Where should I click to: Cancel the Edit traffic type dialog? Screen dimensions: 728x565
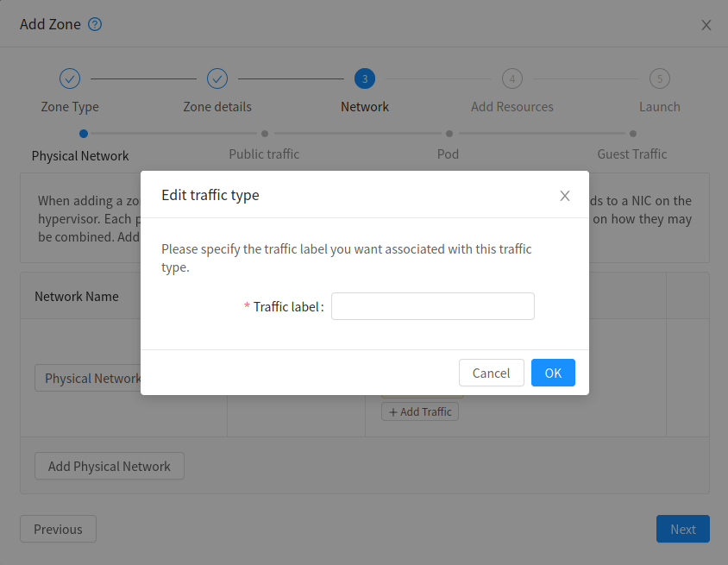(x=491, y=373)
